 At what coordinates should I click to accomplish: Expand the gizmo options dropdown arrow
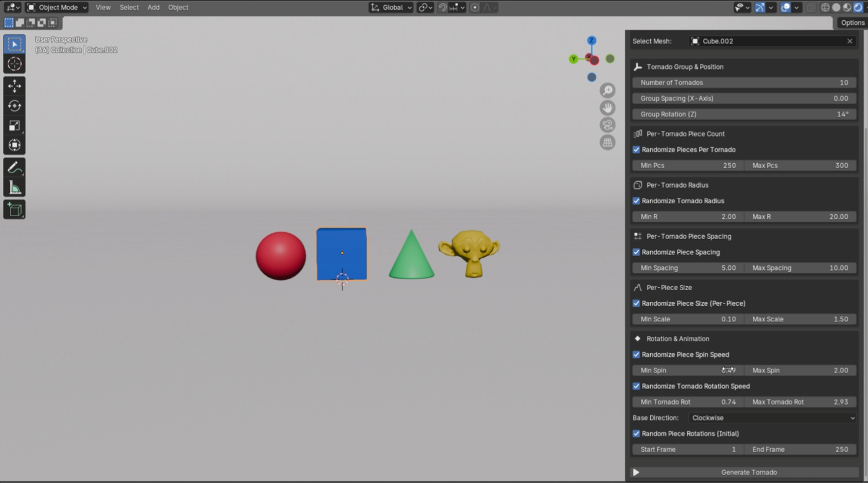[771, 8]
